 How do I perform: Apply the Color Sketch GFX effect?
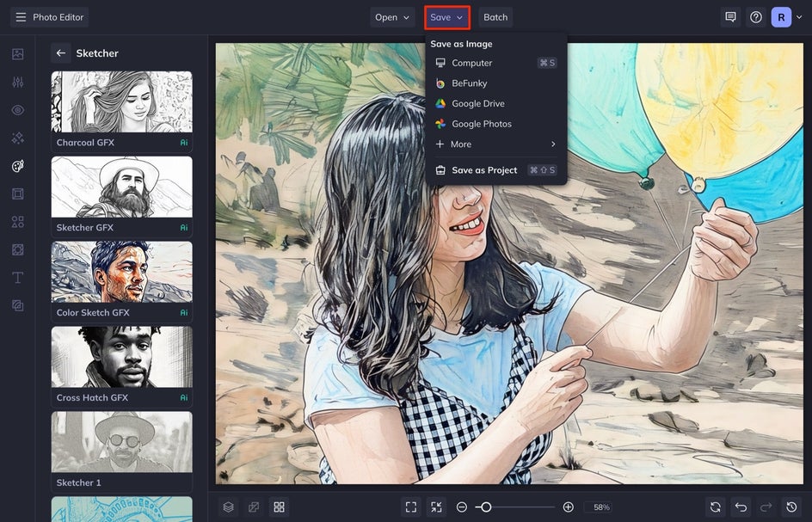click(121, 281)
